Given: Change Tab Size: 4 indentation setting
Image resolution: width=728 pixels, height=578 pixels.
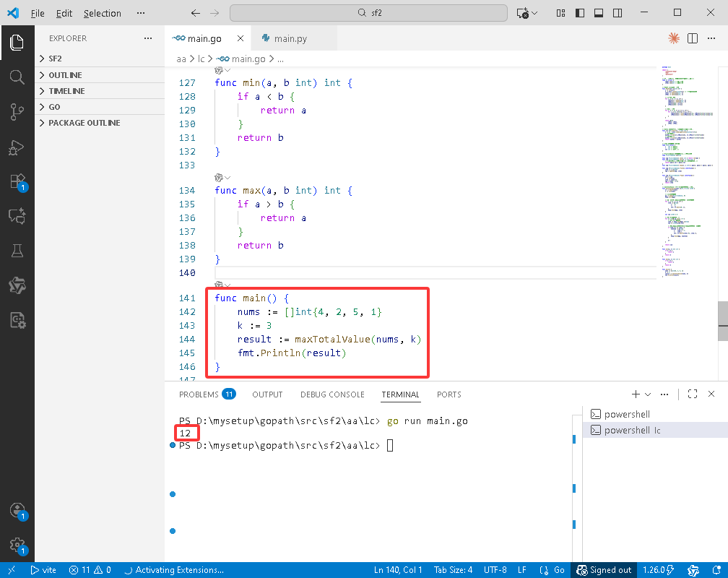Looking at the screenshot, I should [x=453, y=570].
